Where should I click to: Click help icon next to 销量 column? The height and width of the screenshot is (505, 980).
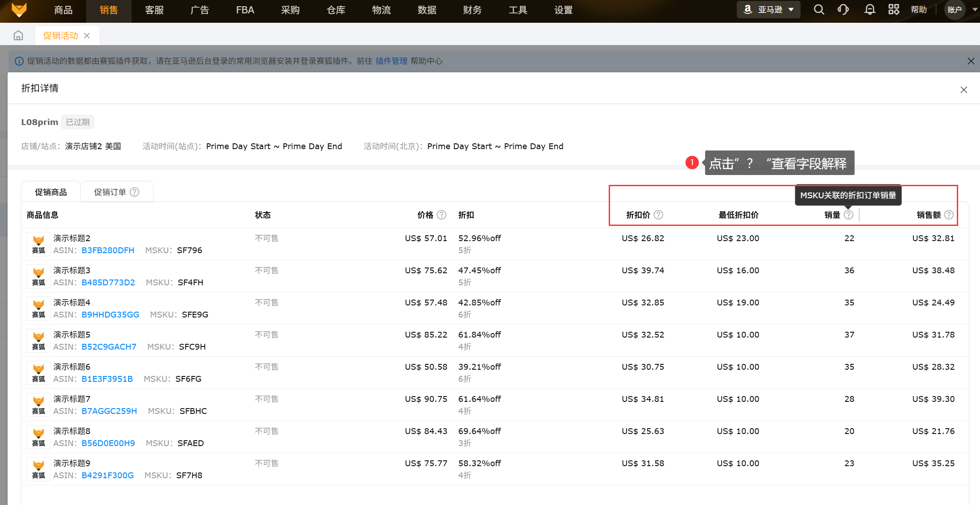coord(848,215)
